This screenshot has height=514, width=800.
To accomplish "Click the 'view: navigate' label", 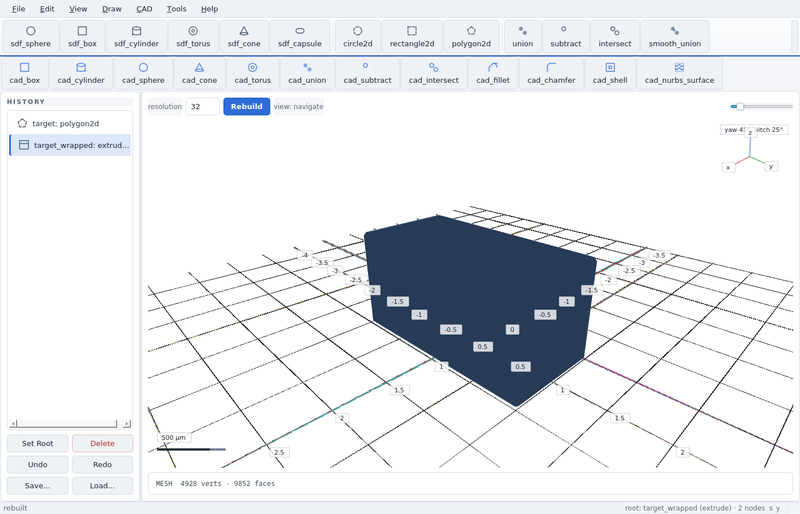I will [298, 106].
